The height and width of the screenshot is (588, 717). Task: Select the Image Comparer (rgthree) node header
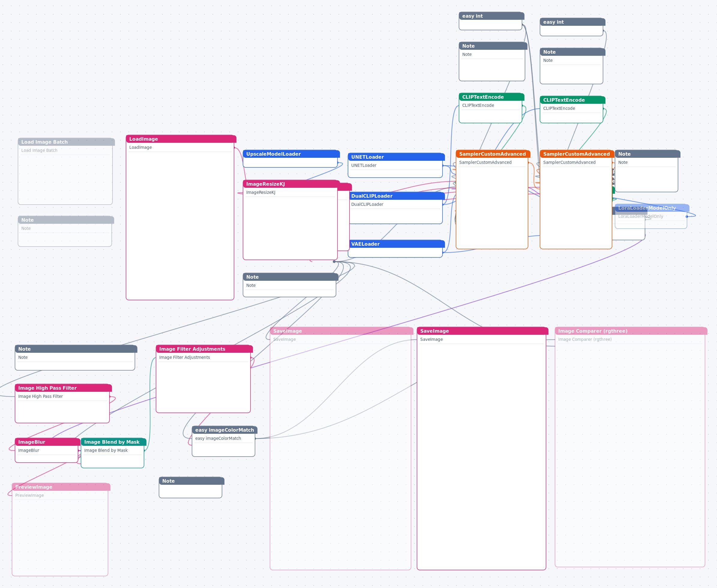[631, 331]
